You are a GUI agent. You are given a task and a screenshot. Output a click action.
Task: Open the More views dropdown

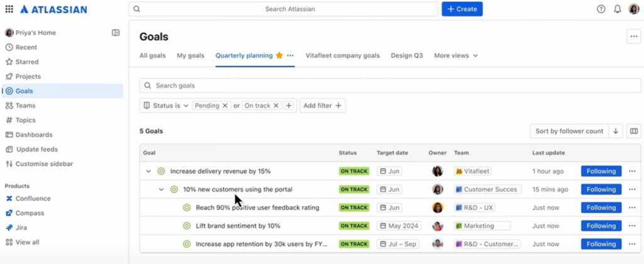click(x=456, y=55)
